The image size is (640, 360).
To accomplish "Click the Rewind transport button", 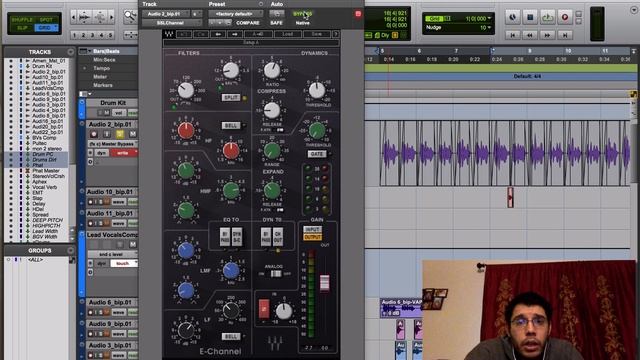I will tap(530, 36).
